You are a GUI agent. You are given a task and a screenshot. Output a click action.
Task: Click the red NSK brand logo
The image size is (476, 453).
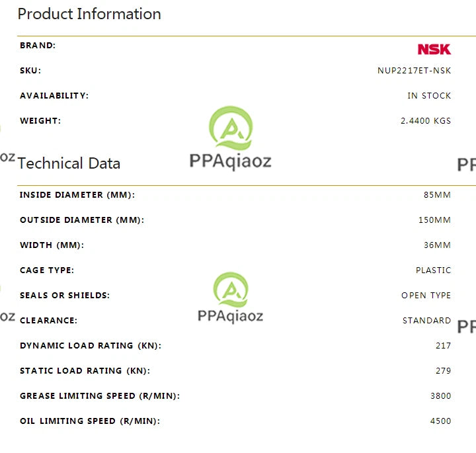pyautogui.click(x=434, y=49)
